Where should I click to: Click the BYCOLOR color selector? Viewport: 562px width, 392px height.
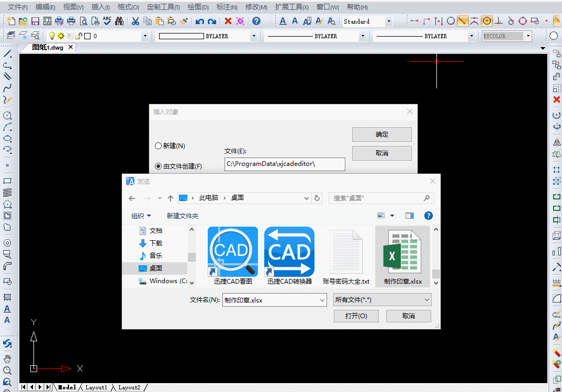pos(506,36)
